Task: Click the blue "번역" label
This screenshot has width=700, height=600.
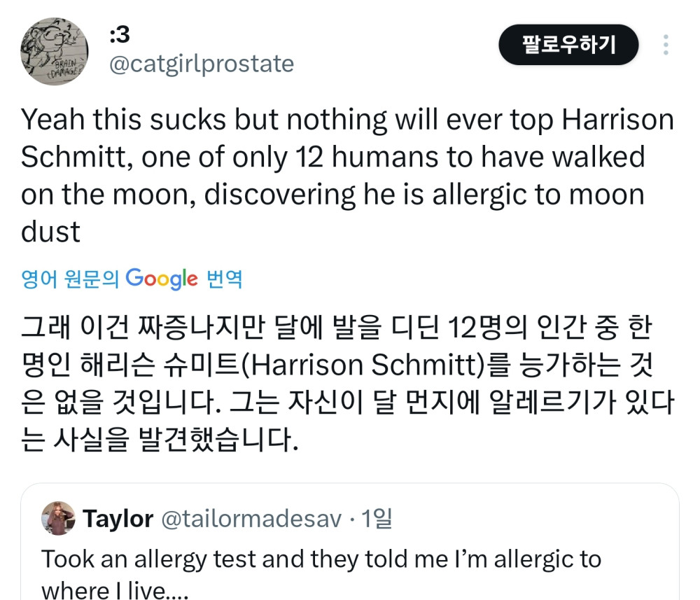Action: [225, 279]
